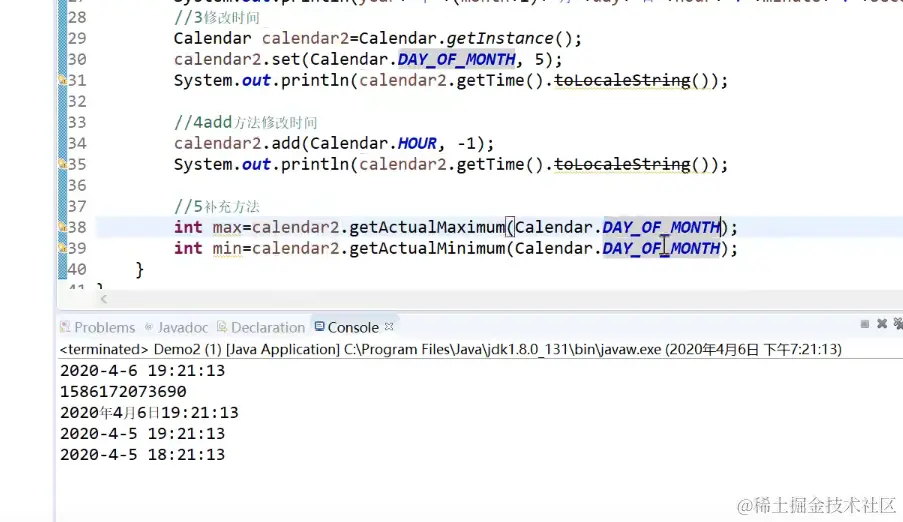Viewport: 903px width, 522px height.
Task: Click struck-through toLocaleString on line 31
Action: click(622, 80)
